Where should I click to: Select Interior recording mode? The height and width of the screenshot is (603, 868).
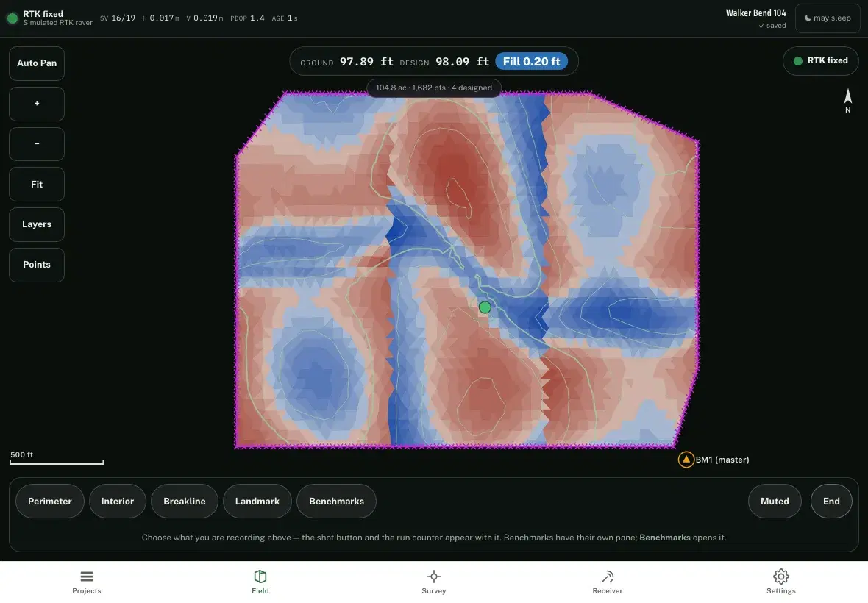click(x=118, y=502)
